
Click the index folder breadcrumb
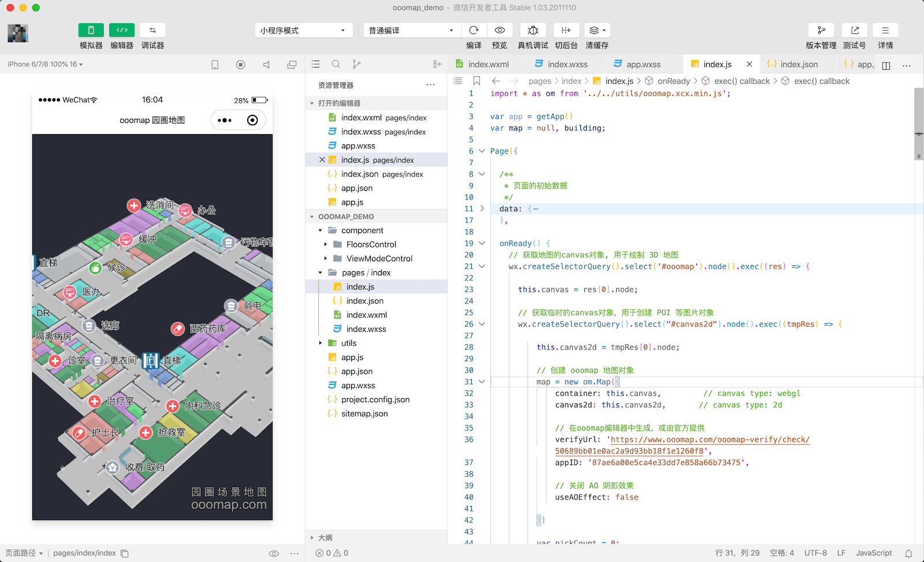point(571,81)
